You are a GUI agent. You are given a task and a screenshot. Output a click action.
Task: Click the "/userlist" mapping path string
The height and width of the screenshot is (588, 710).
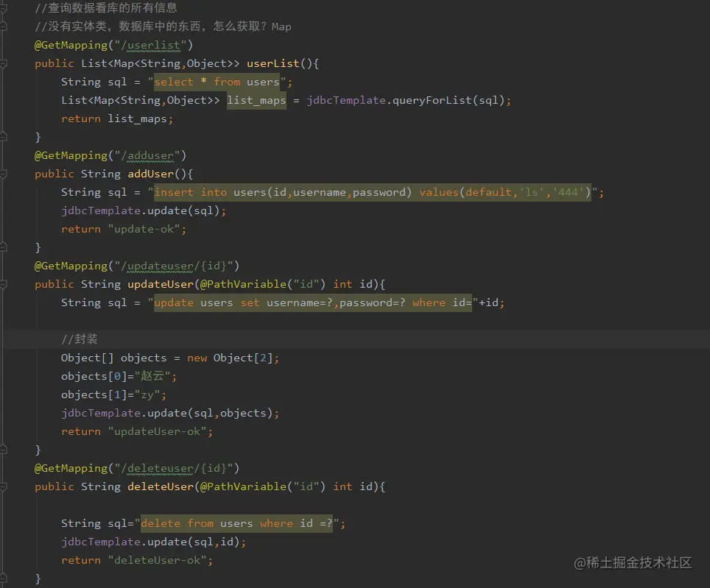pyautogui.click(x=151, y=45)
